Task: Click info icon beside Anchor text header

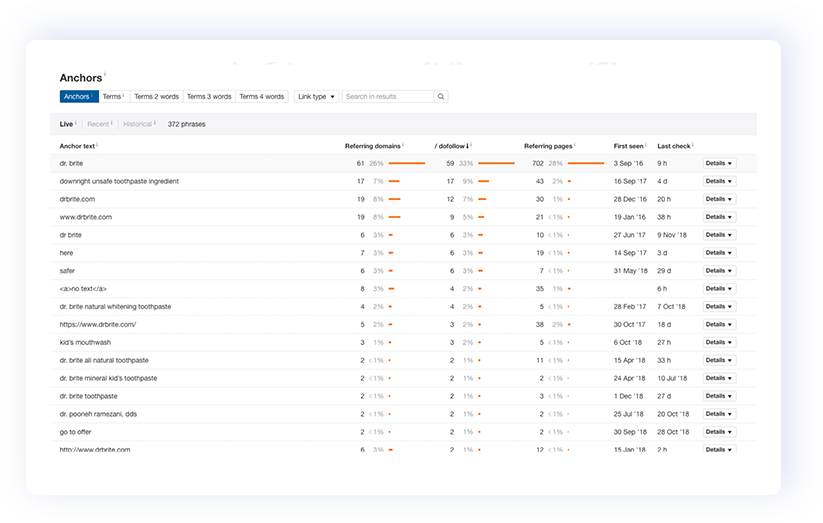Action: pos(98,144)
